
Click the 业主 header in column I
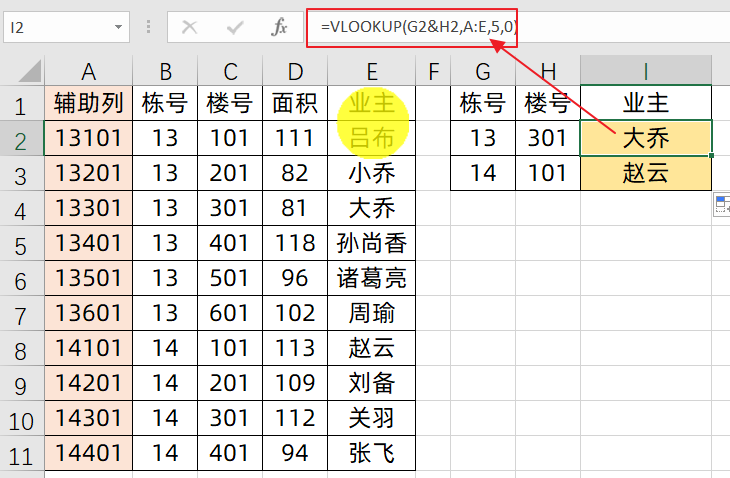646,103
